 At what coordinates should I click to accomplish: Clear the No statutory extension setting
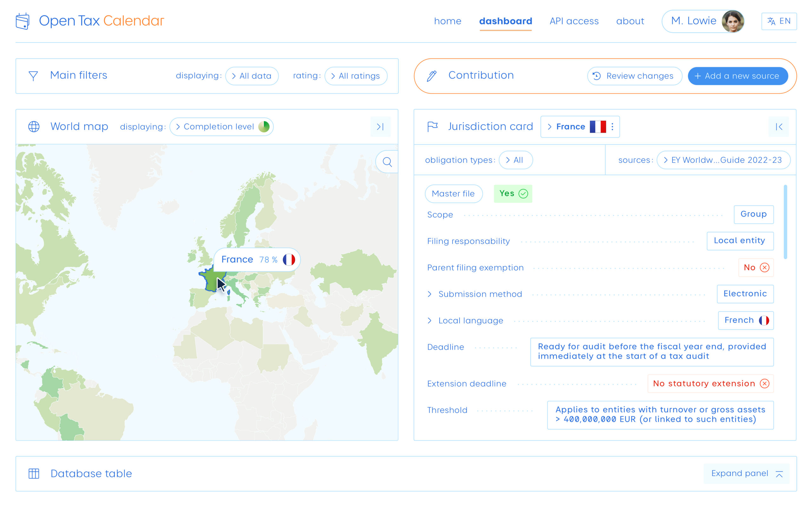point(765,384)
